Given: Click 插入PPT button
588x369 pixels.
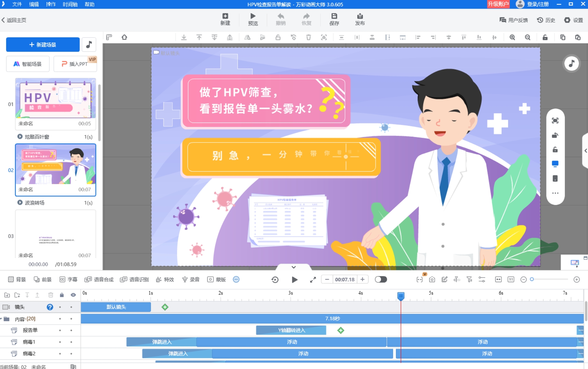Looking at the screenshot, I should point(75,64).
